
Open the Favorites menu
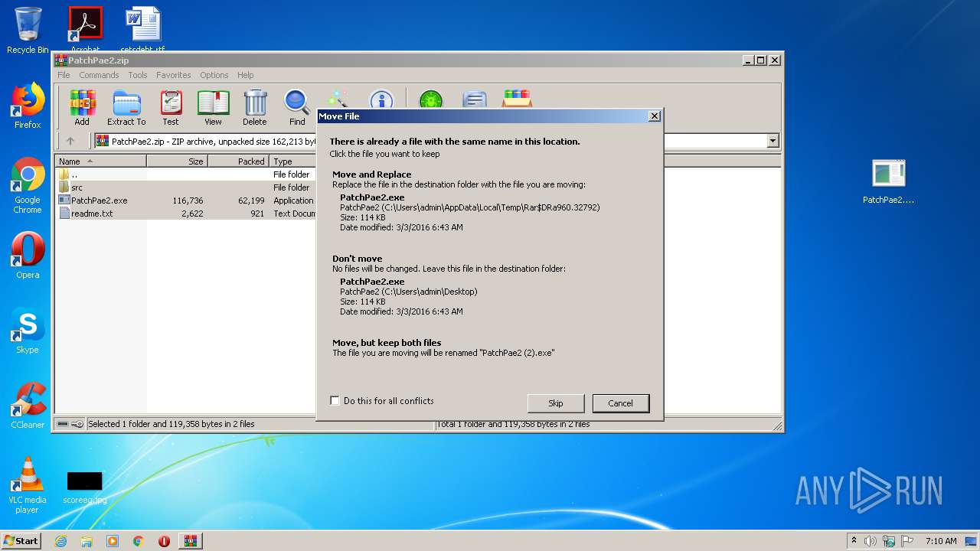[174, 75]
